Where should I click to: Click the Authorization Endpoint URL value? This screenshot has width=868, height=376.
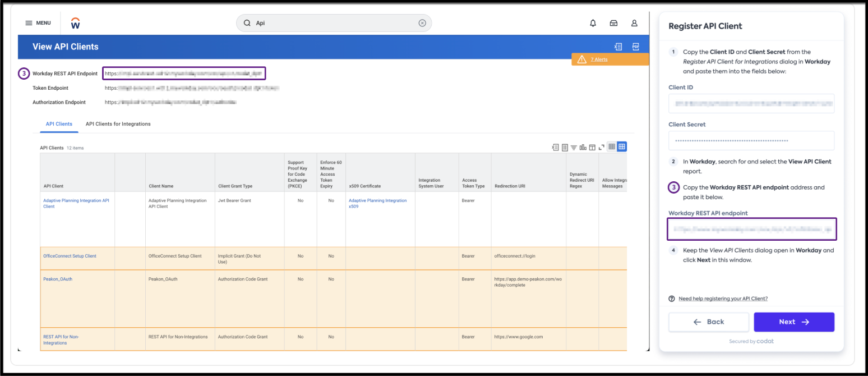coord(170,103)
